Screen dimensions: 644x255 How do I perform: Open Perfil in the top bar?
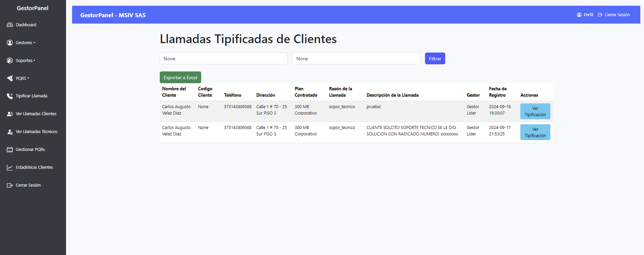tap(585, 15)
